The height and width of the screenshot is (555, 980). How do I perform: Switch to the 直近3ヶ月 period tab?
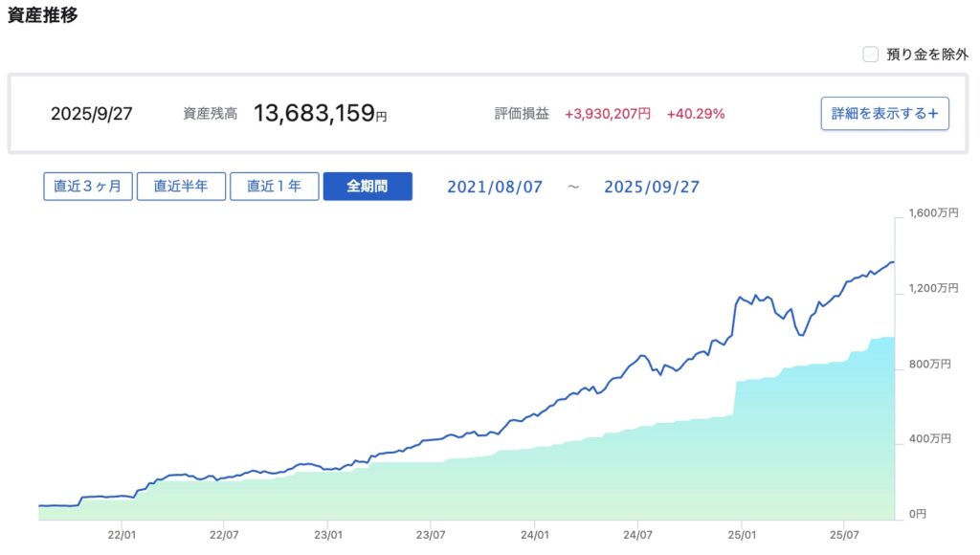(88, 186)
